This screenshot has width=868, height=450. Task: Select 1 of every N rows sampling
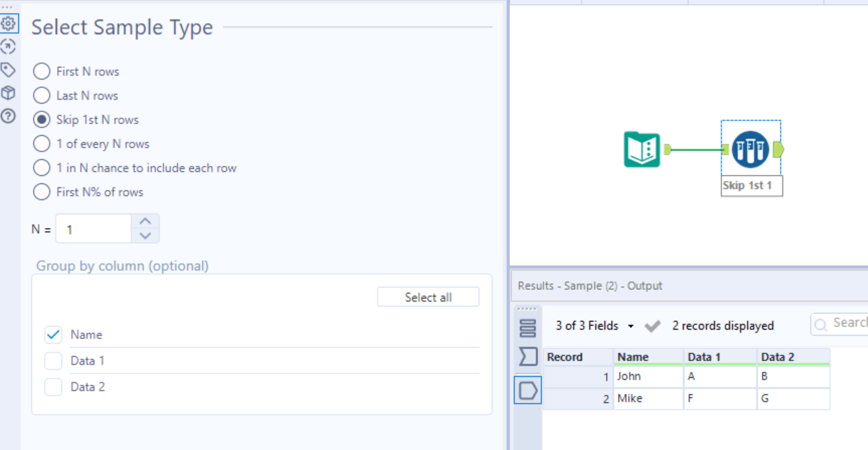[x=41, y=143]
